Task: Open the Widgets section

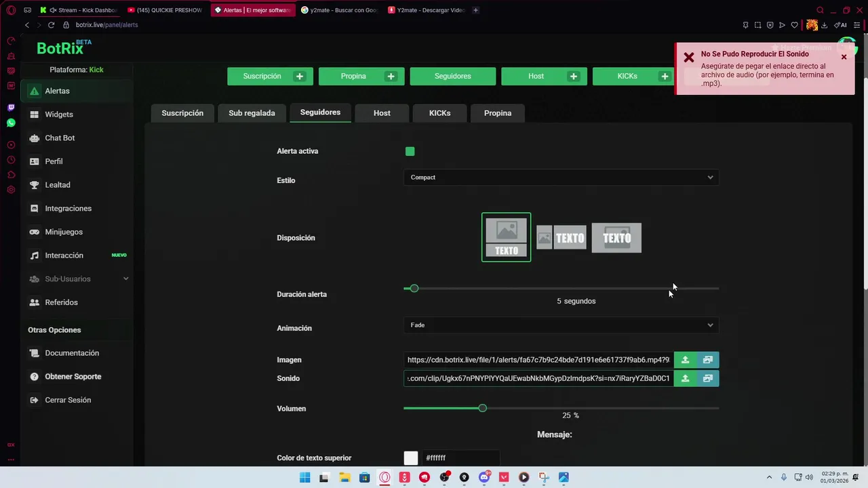Action: coord(77,115)
